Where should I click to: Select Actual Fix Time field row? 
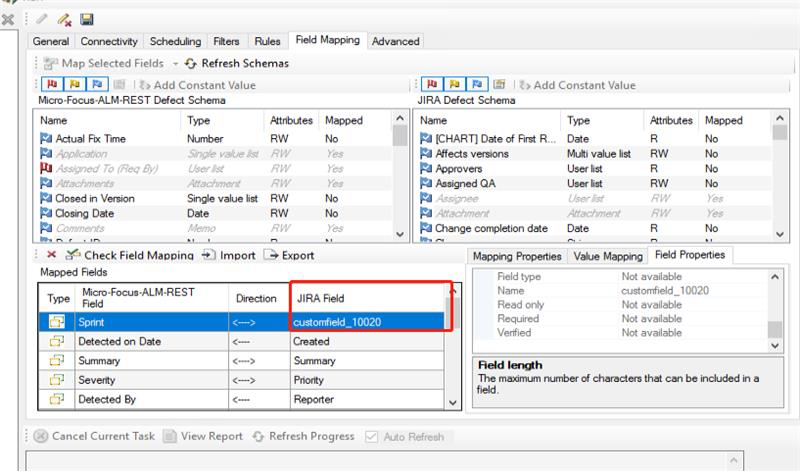click(x=214, y=139)
